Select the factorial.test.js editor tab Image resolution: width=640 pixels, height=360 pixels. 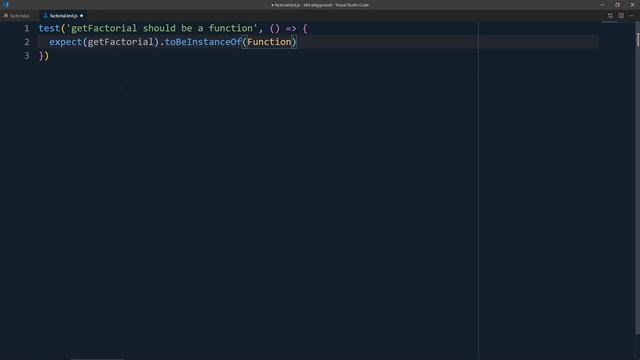63,16
